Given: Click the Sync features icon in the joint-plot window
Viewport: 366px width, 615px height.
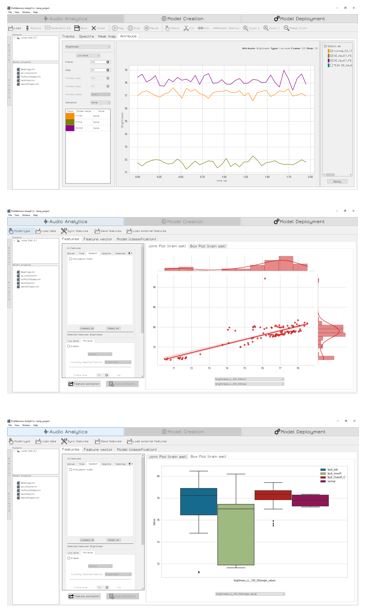Looking at the screenshot, I should point(64,231).
